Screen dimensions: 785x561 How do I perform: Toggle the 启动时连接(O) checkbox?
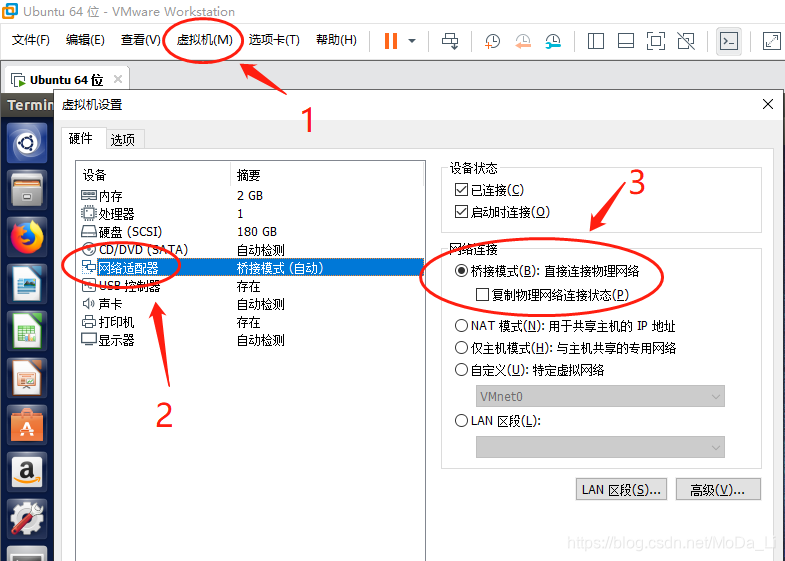[461, 212]
